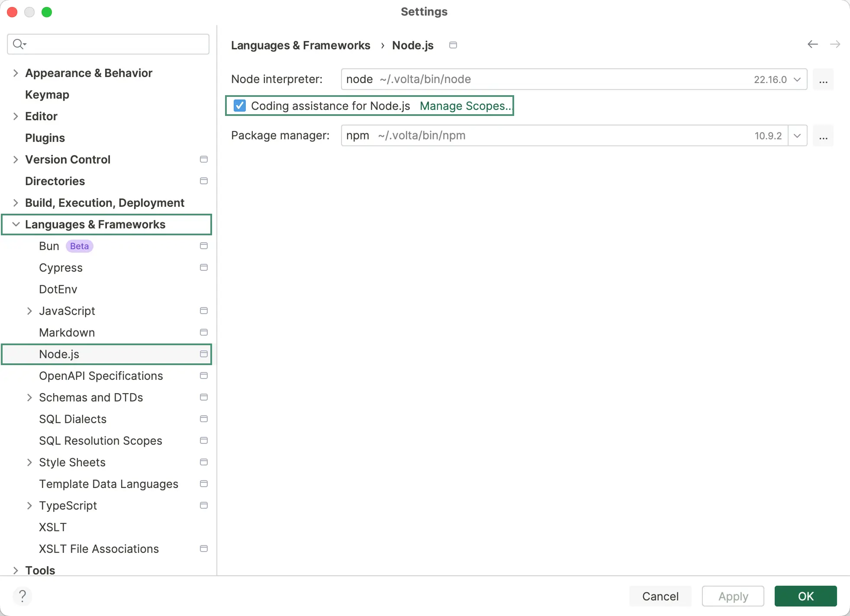Screen dimensions: 850x616
Task: Open the DotEnv settings page
Action: pos(58,289)
